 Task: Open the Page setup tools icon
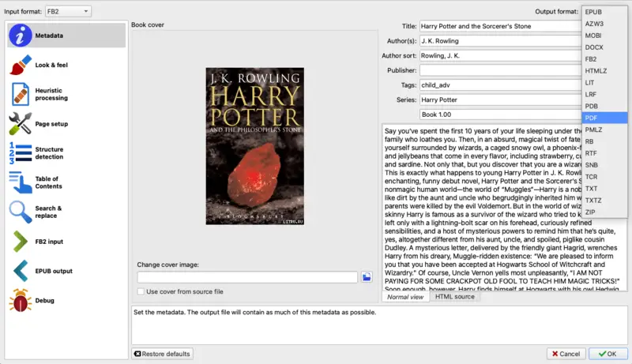[21, 124]
